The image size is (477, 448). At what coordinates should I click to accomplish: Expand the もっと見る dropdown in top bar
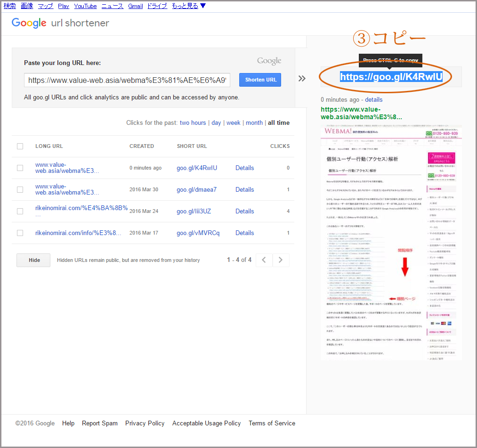[189, 6]
